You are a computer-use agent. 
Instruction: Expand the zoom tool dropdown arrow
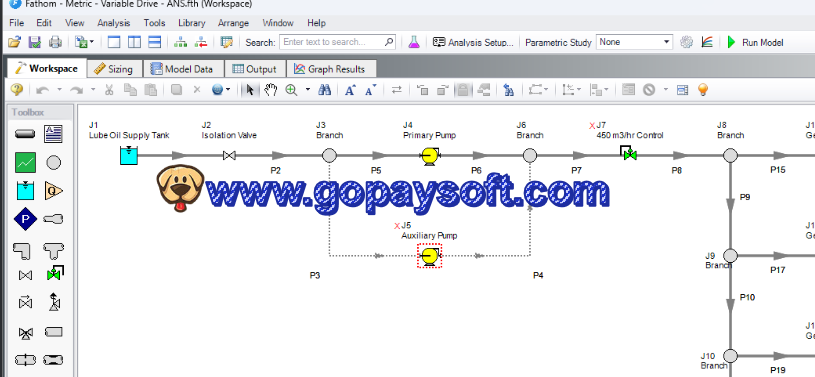coord(307,90)
